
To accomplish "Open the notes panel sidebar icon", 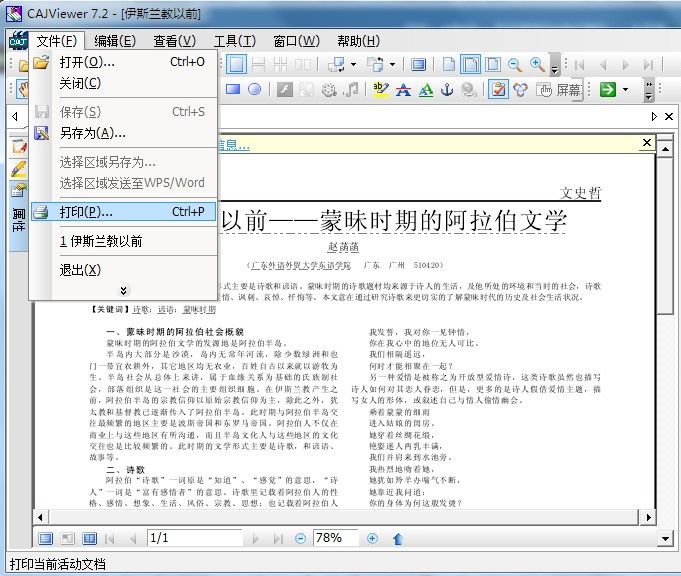I will pyautogui.click(x=19, y=146).
